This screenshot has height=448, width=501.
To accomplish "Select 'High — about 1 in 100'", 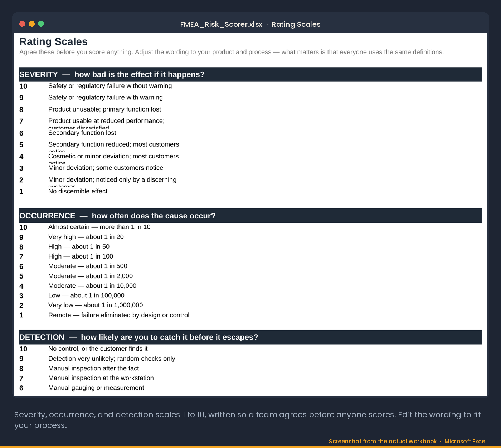I will click(81, 256).
